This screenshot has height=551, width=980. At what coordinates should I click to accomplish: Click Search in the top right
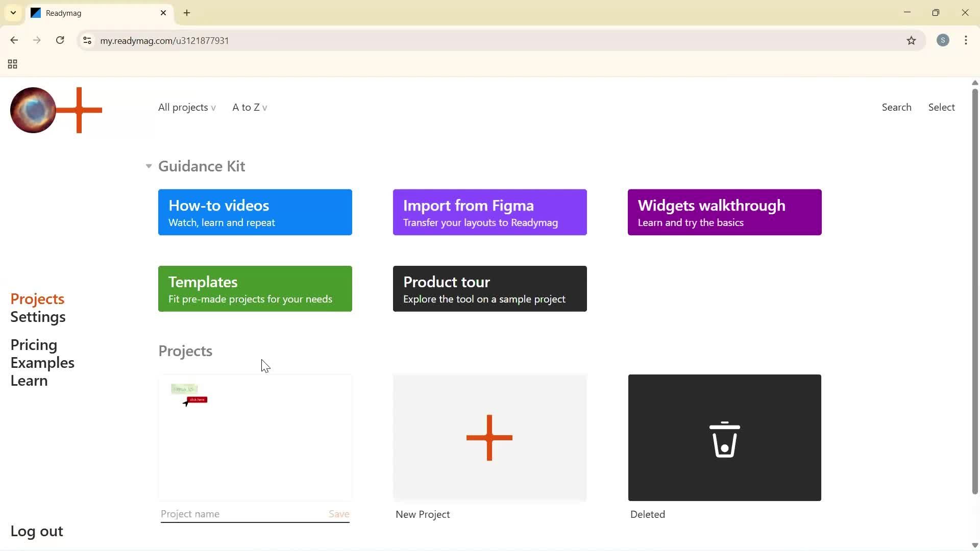coord(896,107)
